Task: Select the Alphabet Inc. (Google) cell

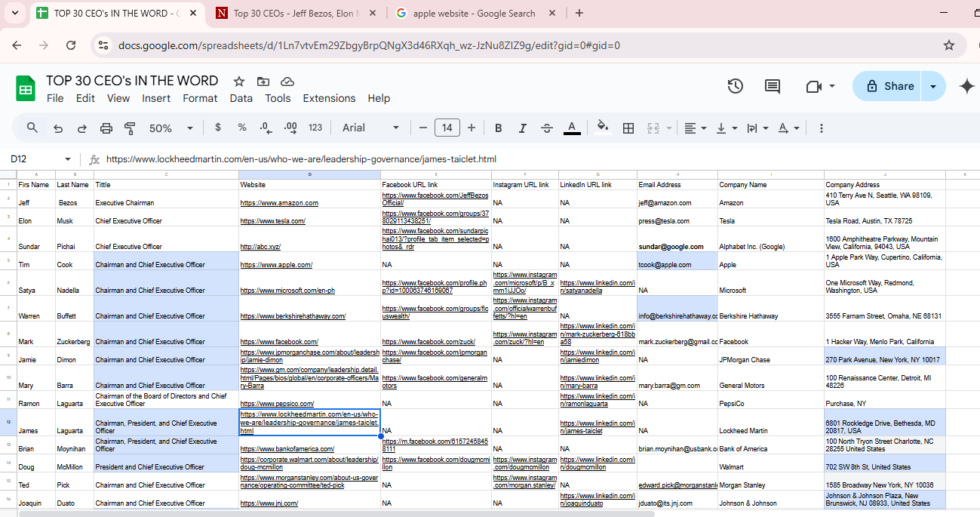Action: (x=770, y=239)
